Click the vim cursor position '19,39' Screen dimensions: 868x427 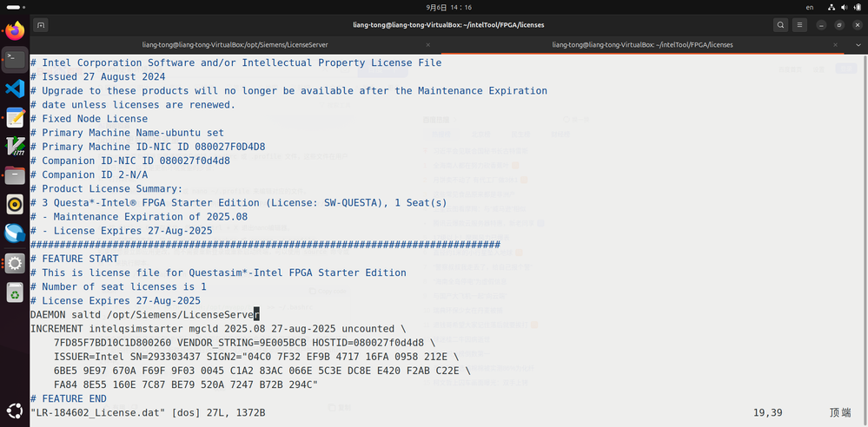[768, 412]
